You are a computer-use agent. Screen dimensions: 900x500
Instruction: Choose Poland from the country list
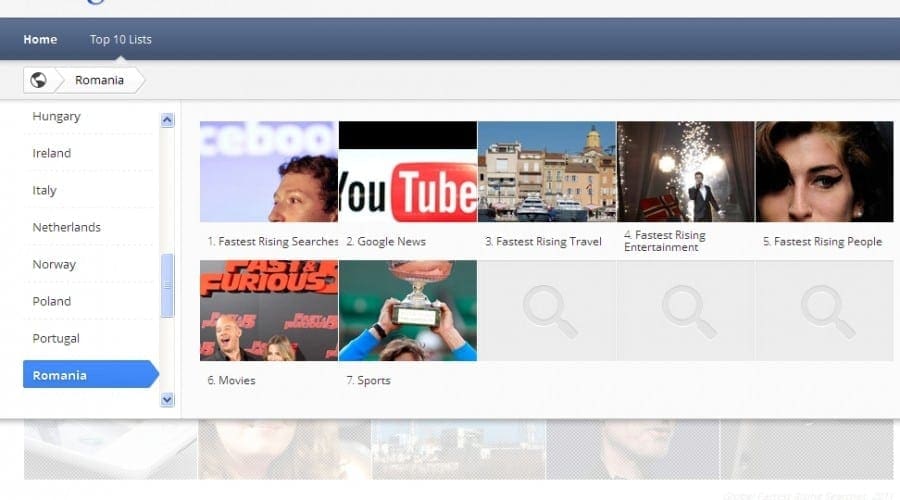tap(52, 301)
